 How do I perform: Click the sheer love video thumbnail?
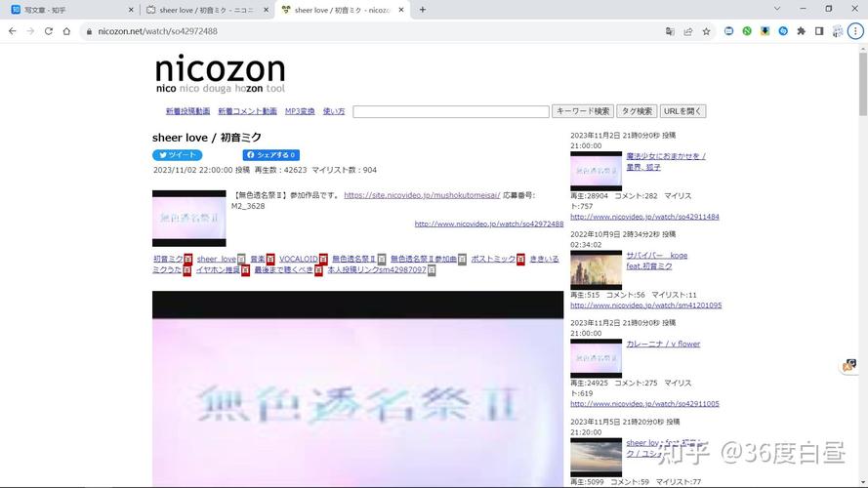coord(189,219)
